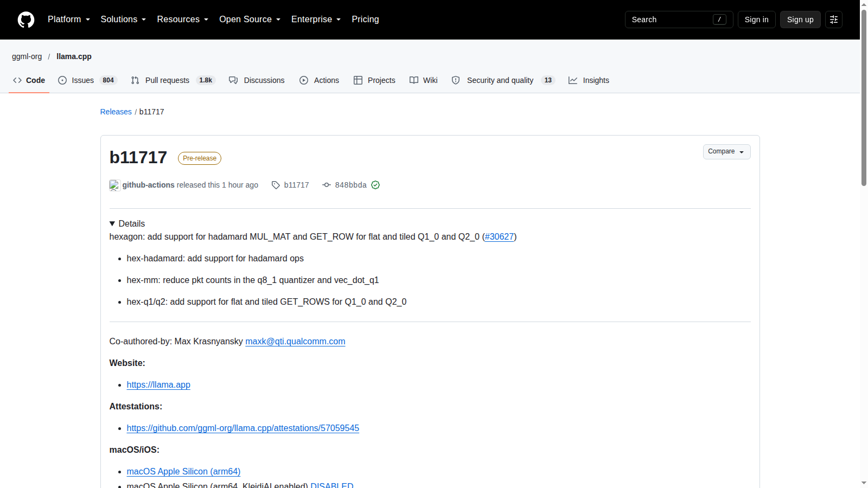
Task: Expand the Resources menu
Action: pos(183,20)
